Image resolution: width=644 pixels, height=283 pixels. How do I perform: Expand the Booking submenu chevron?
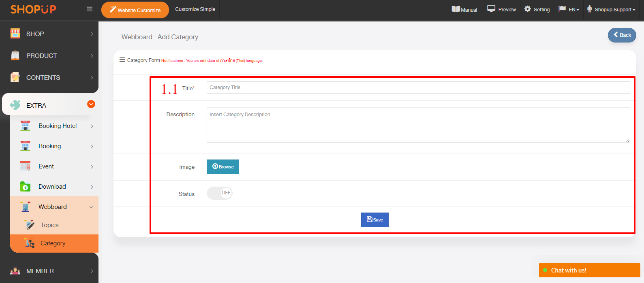[x=92, y=147]
